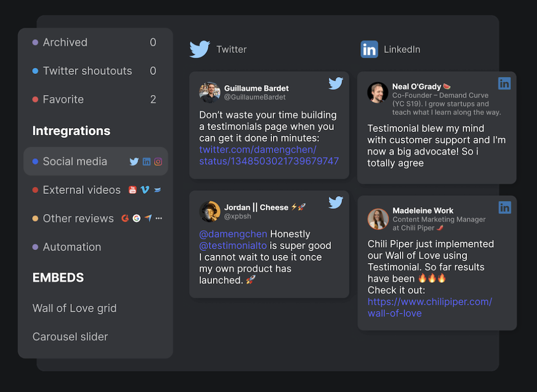Click the Google icon beside Other reviews
Screen dimensions: 537x392
137,218
